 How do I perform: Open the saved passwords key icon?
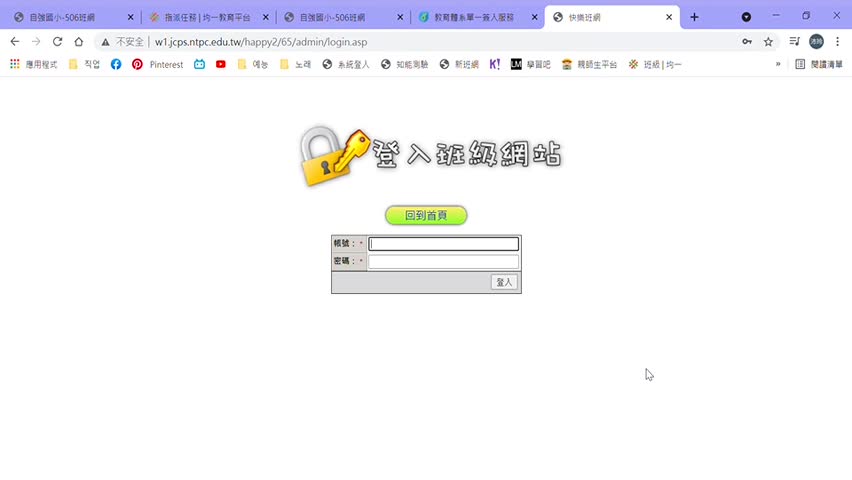[747, 42]
